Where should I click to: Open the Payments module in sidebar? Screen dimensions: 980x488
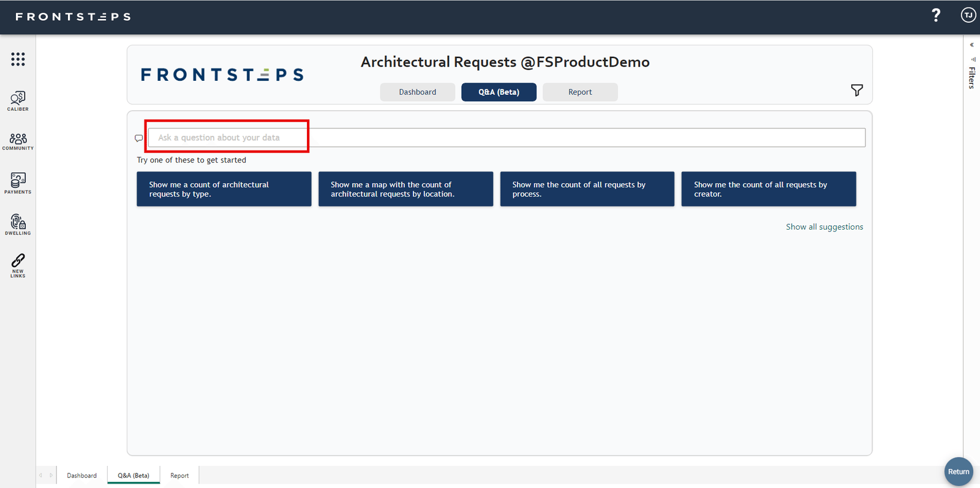(x=18, y=183)
